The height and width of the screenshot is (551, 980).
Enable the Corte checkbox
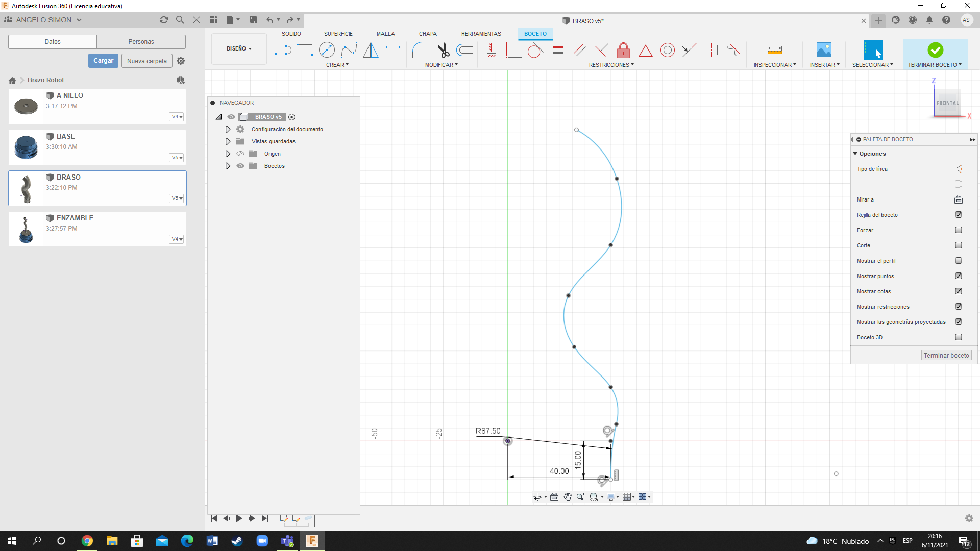(958, 245)
